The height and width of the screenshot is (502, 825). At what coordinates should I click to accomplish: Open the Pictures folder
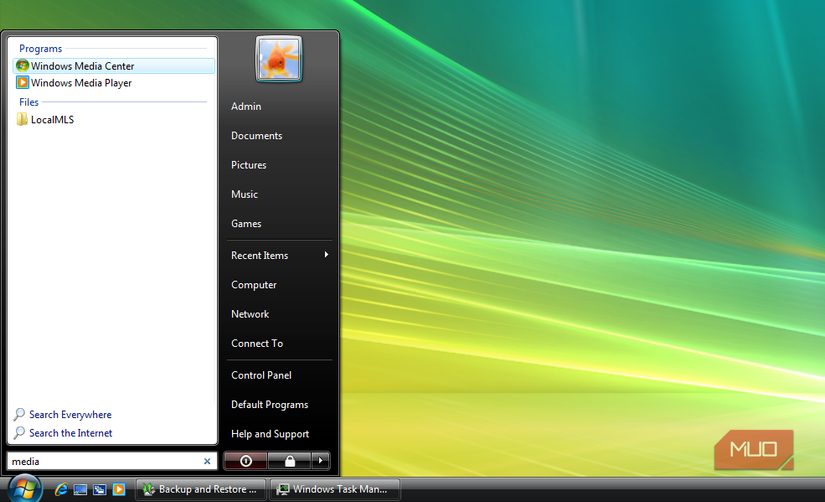[248, 165]
